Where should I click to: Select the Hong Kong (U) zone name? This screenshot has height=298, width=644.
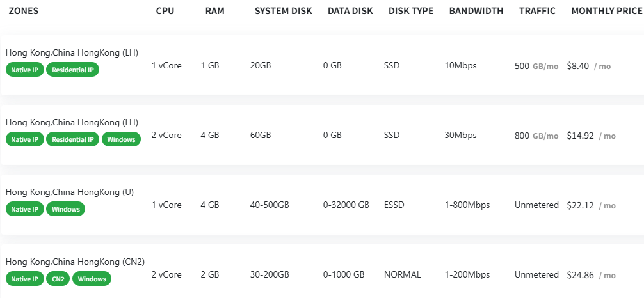coord(69,192)
